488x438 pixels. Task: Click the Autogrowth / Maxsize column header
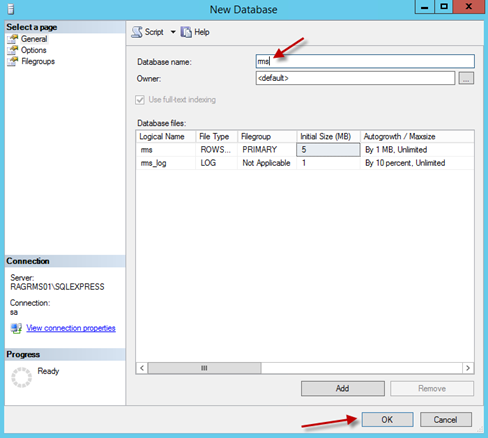417,136
